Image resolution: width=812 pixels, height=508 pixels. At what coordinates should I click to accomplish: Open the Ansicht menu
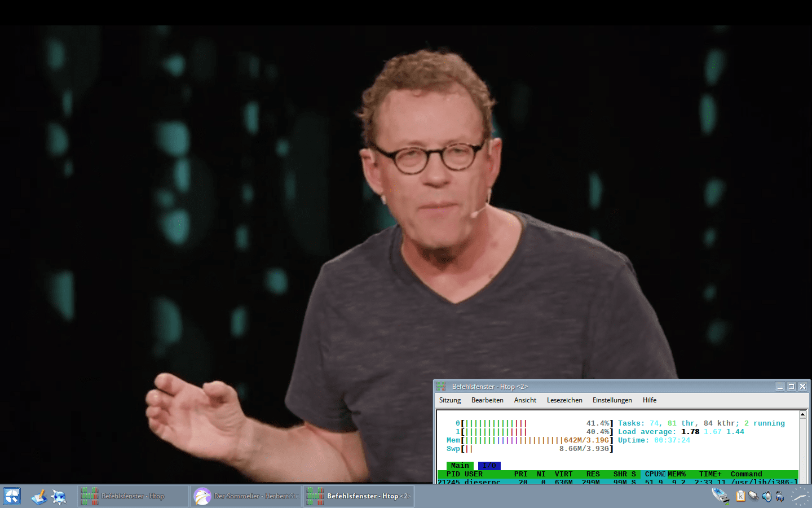tap(525, 400)
